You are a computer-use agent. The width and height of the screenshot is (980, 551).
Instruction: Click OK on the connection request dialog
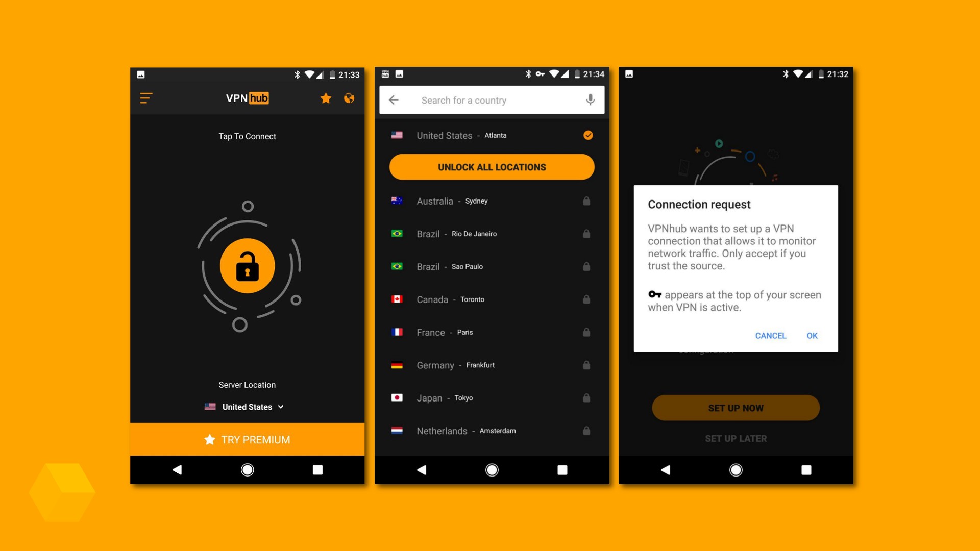pos(812,335)
